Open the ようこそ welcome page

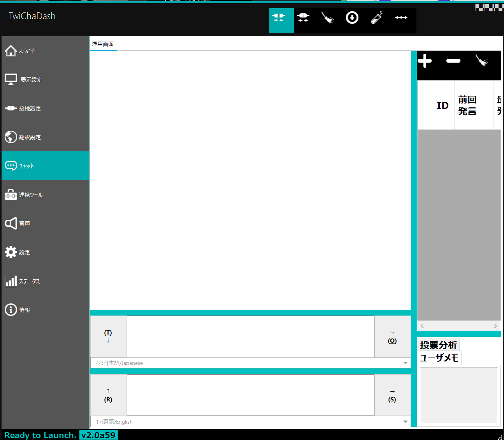45,51
